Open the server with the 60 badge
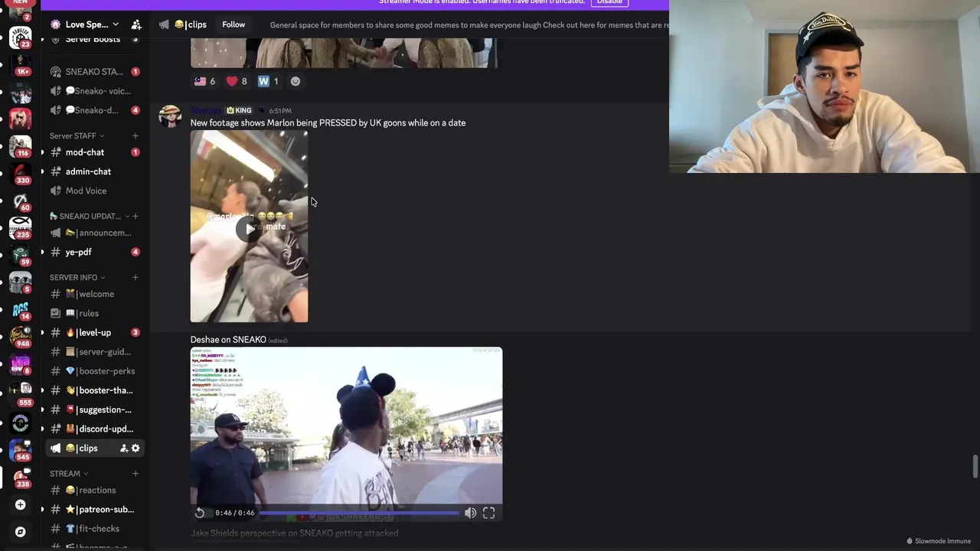Viewport: 980px width, 551px height. point(21,201)
